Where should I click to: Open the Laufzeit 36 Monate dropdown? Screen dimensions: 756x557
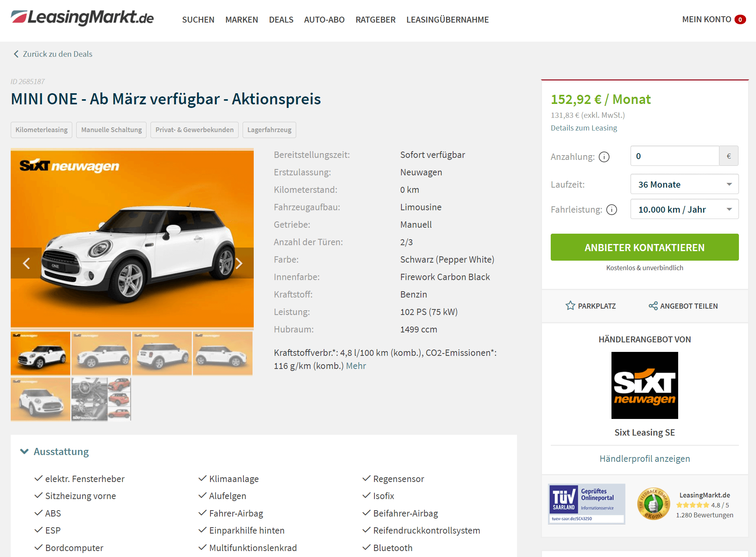click(x=684, y=184)
